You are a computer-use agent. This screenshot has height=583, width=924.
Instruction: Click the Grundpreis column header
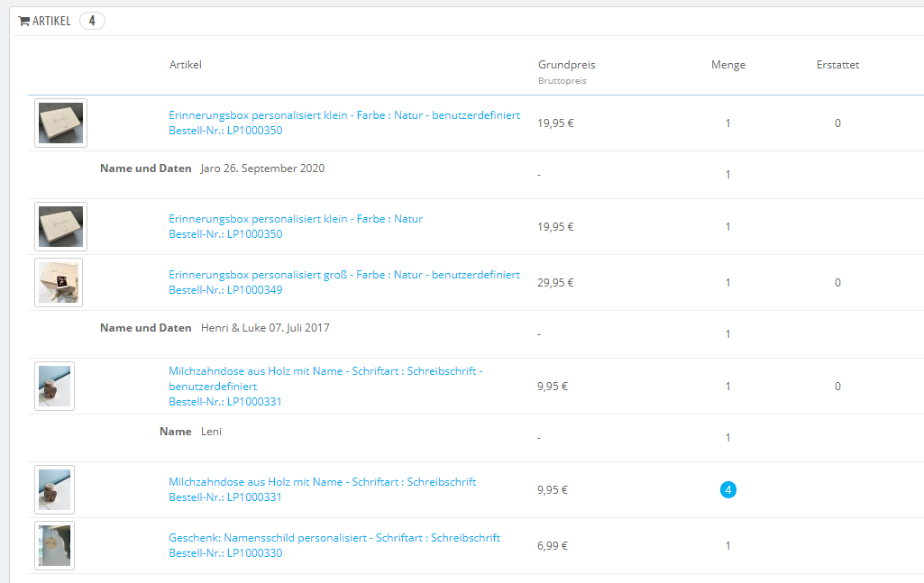pos(566,65)
